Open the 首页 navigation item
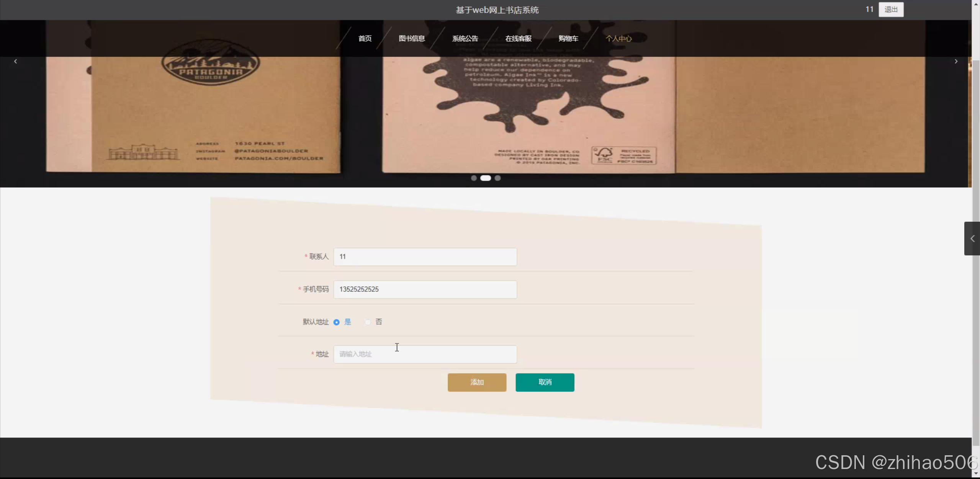 click(365, 38)
